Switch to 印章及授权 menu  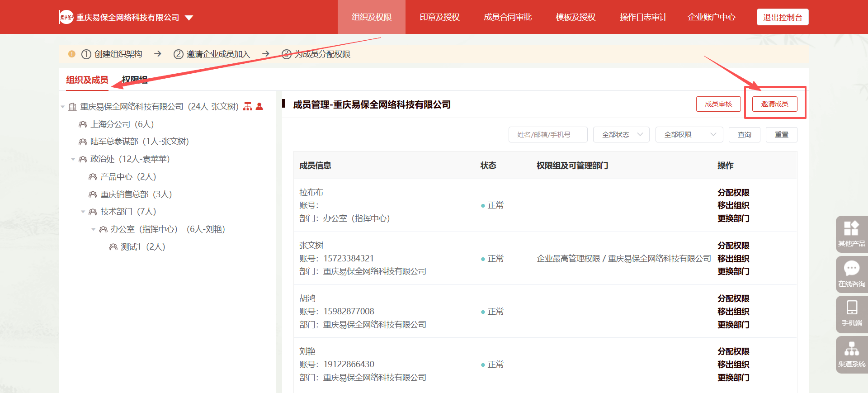(439, 17)
